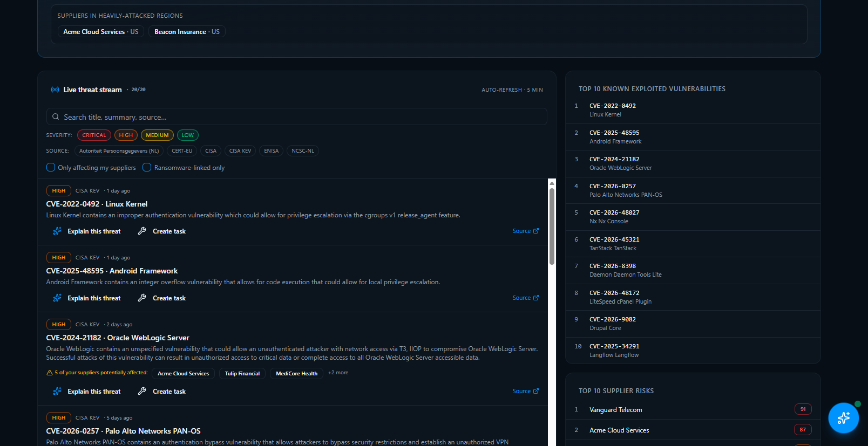Open Acme Cloud Services supplier risk row
This screenshot has height=446, width=868.
(693, 430)
